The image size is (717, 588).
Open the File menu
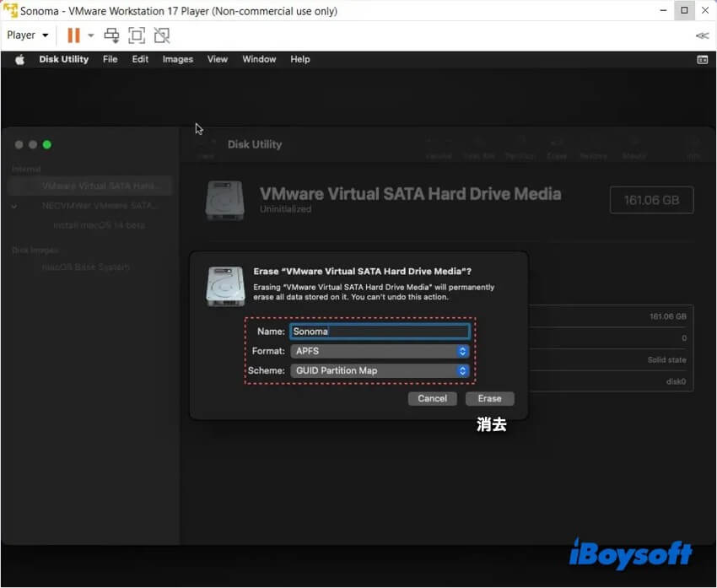111,59
